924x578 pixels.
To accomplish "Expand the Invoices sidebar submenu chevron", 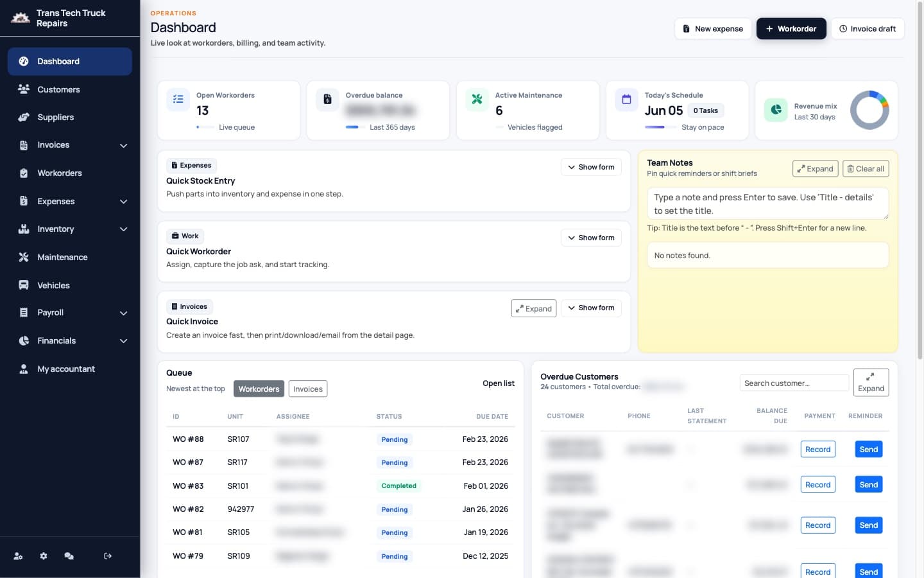I will pos(124,145).
